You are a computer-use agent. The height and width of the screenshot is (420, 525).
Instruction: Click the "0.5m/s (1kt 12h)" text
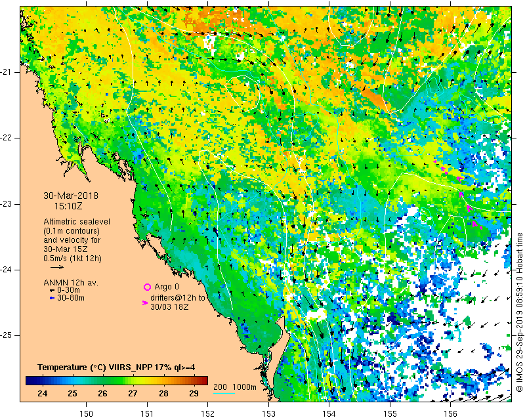click(72, 259)
